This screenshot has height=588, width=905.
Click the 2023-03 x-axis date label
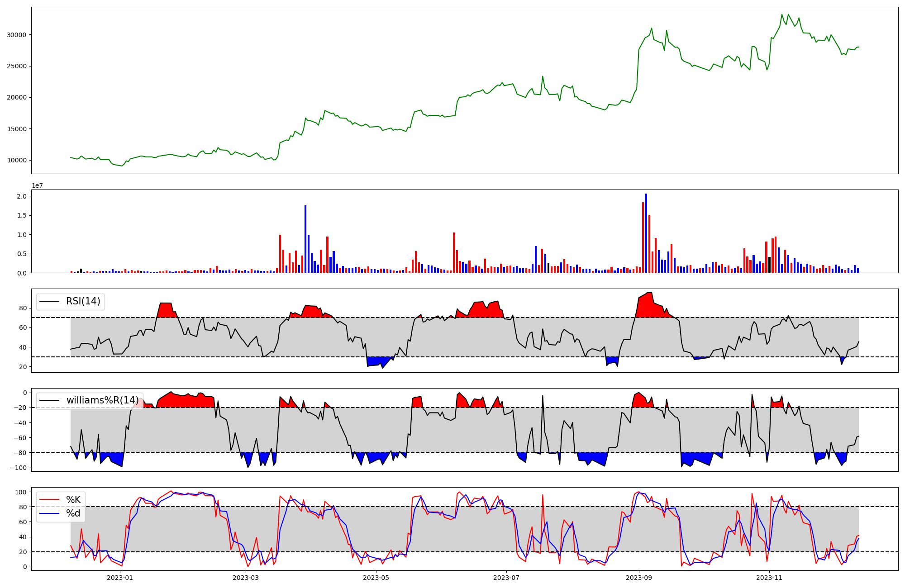pyautogui.click(x=246, y=578)
